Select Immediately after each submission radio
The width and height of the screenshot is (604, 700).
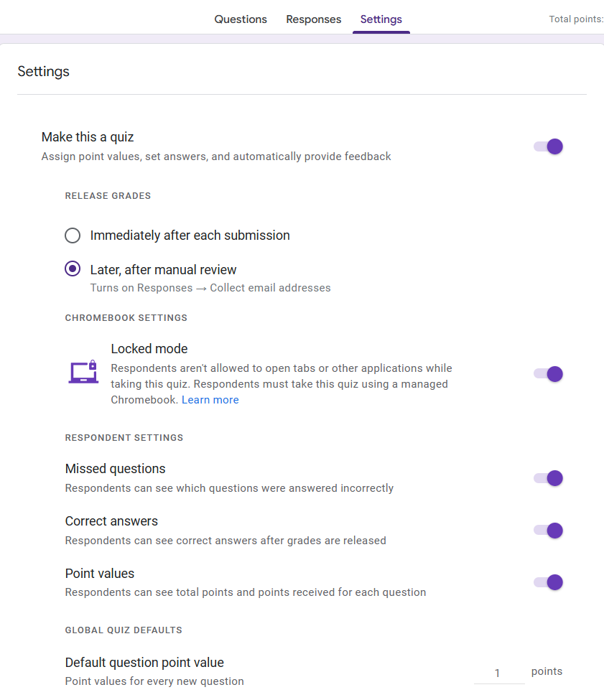pos(73,235)
